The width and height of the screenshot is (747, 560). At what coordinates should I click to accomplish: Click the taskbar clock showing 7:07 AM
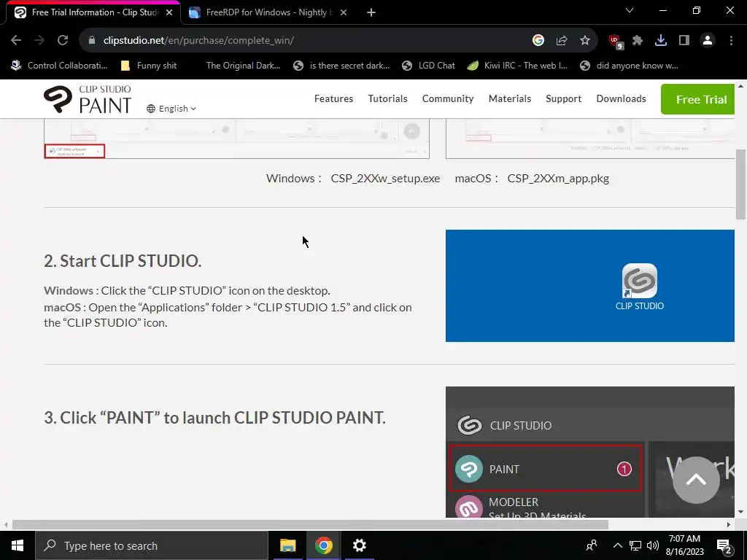click(684, 545)
